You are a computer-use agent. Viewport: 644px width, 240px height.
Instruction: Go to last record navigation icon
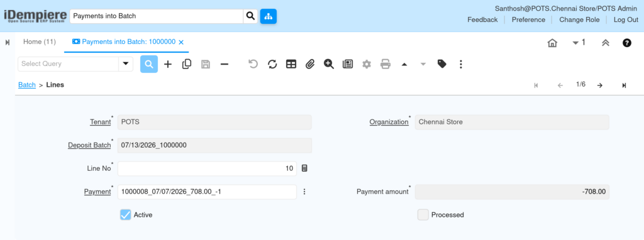click(x=624, y=85)
